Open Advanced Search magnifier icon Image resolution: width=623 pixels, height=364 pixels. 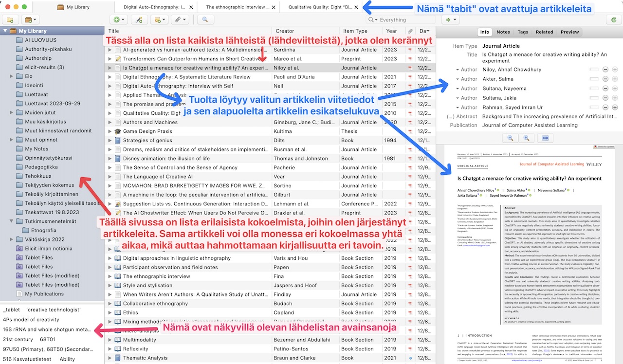pos(205,20)
